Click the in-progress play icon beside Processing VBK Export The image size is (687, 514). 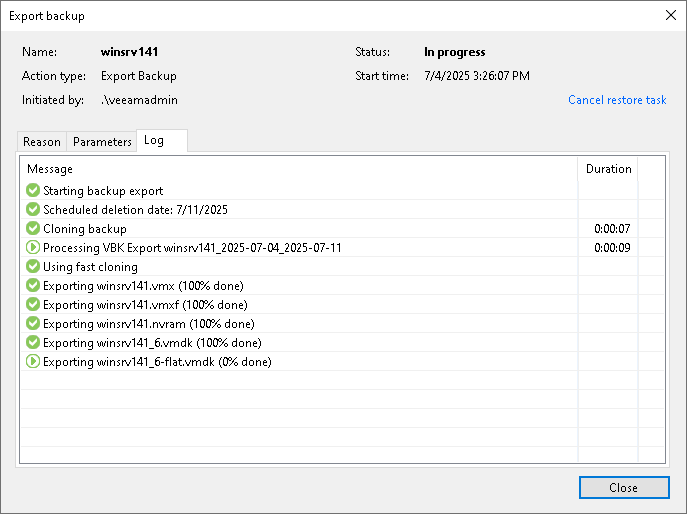(33, 248)
